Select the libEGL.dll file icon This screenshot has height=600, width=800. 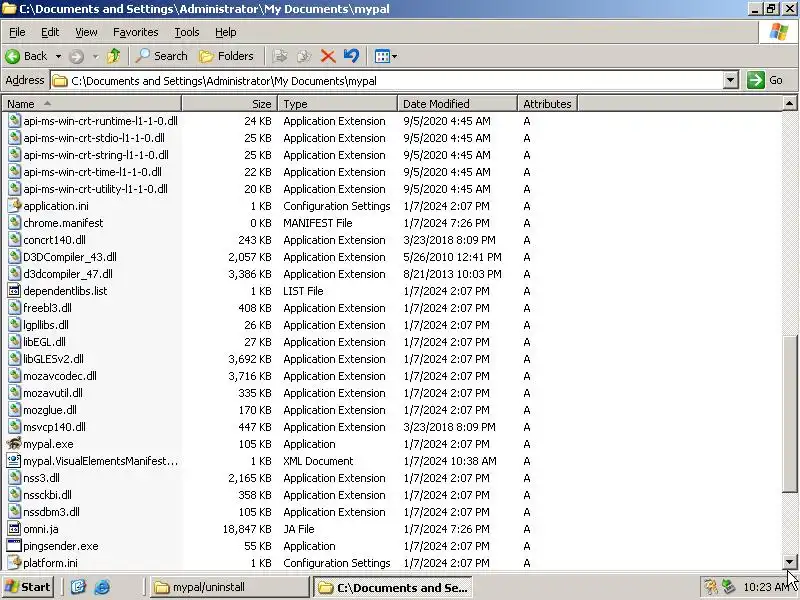[14, 342]
